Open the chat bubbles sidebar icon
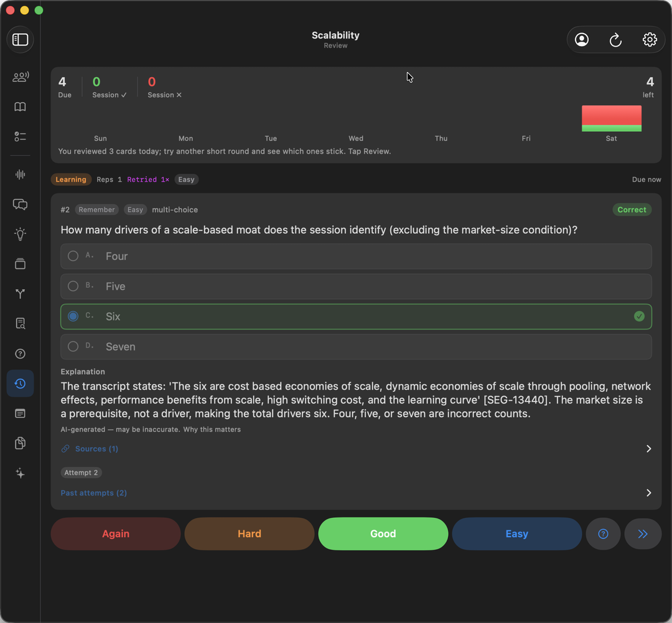Viewport: 672px width, 623px height. coord(20,204)
